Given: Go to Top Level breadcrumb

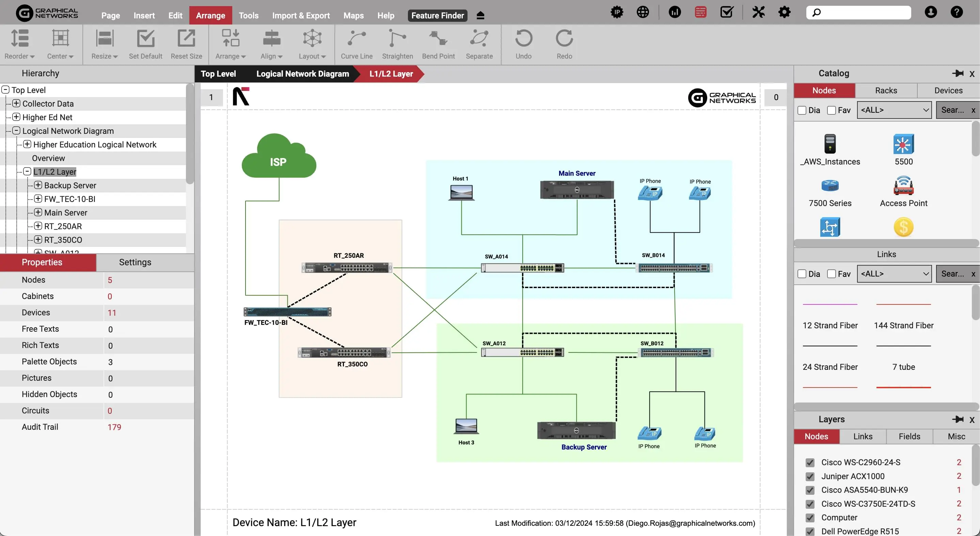Looking at the screenshot, I should [218, 74].
